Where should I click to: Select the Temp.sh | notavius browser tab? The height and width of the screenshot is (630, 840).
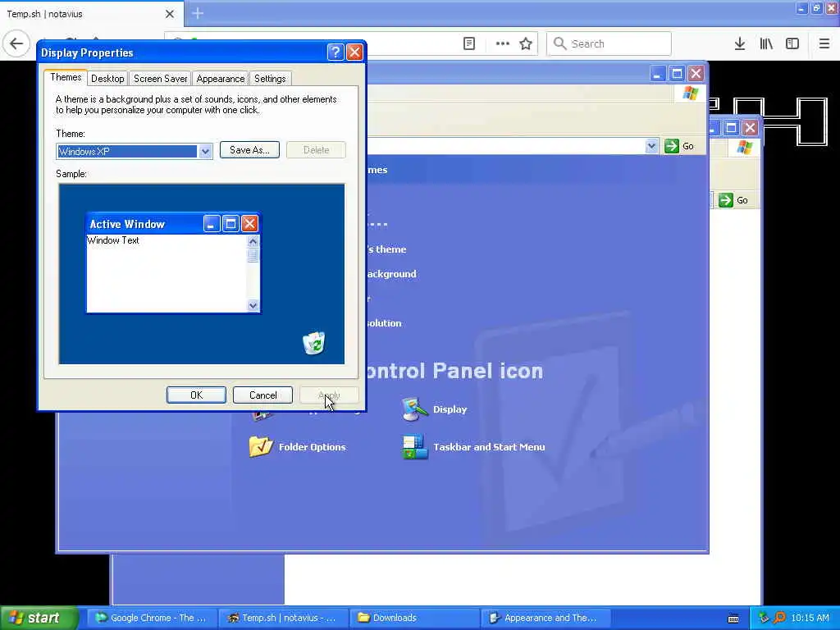(x=91, y=14)
